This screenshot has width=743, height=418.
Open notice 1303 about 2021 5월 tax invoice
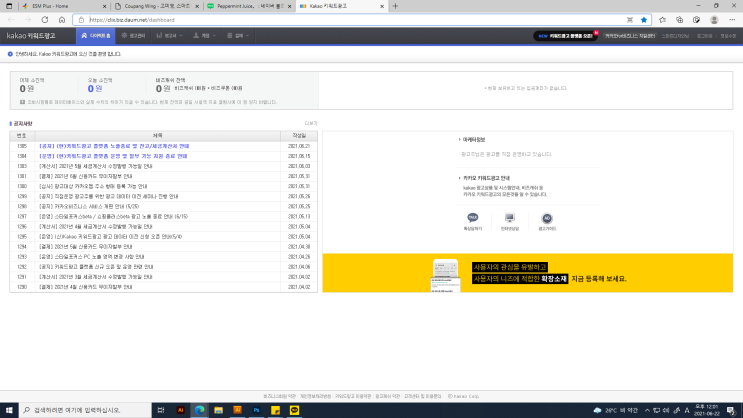pyautogui.click(x=95, y=166)
